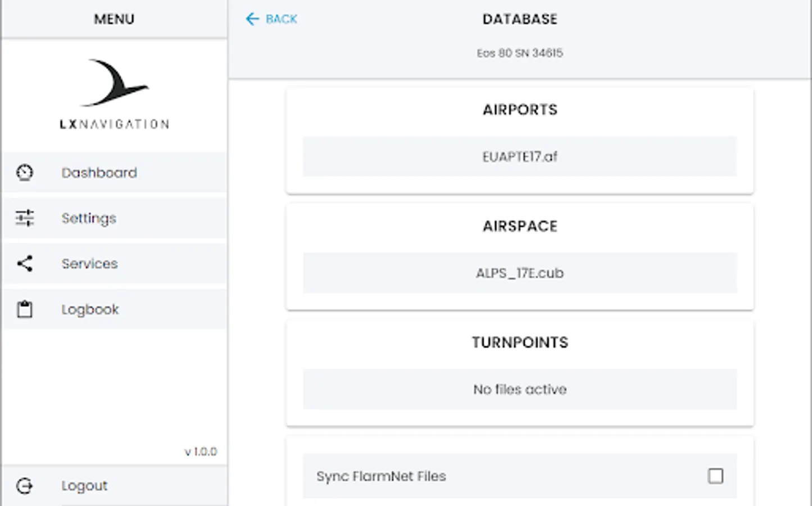Click the BACK text link
This screenshot has width=812, height=506.
[281, 19]
